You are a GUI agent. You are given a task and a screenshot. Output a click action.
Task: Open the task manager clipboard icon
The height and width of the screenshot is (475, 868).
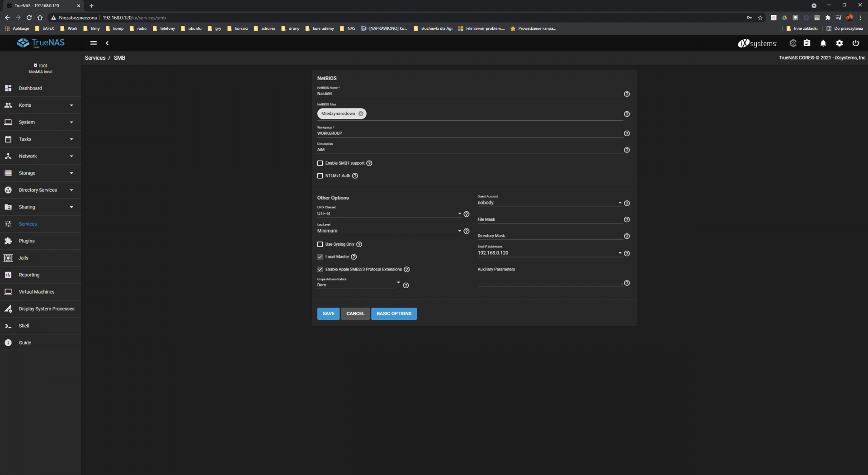point(807,43)
